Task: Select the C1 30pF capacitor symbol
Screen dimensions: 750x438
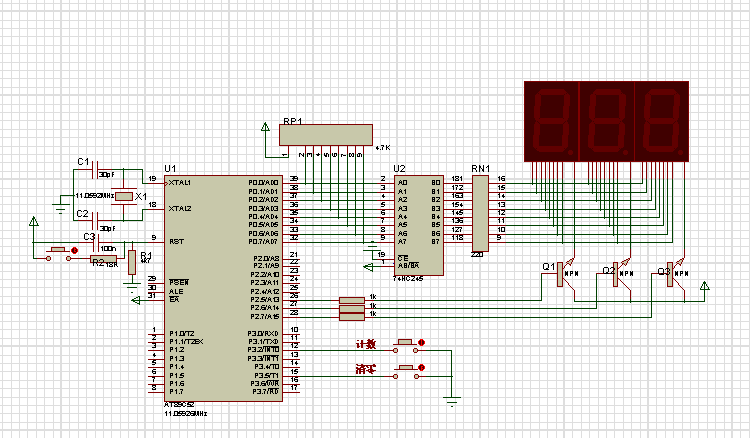Action: pyautogui.click(x=96, y=169)
